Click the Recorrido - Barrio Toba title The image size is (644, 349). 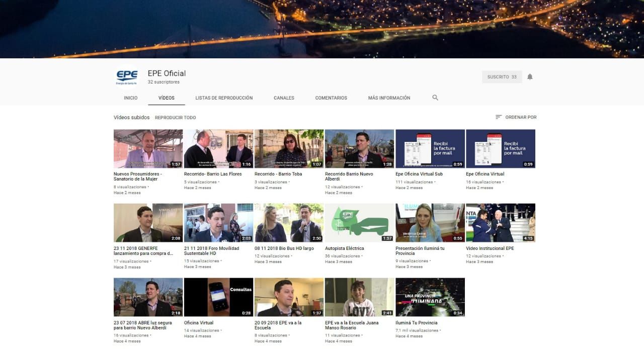[278, 174]
